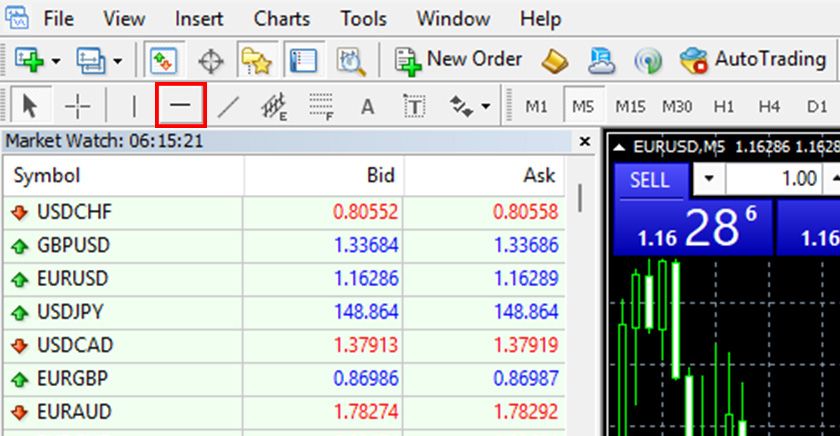Open the Strategy Tester panel icon
The height and width of the screenshot is (436, 840).
(x=350, y=61)
